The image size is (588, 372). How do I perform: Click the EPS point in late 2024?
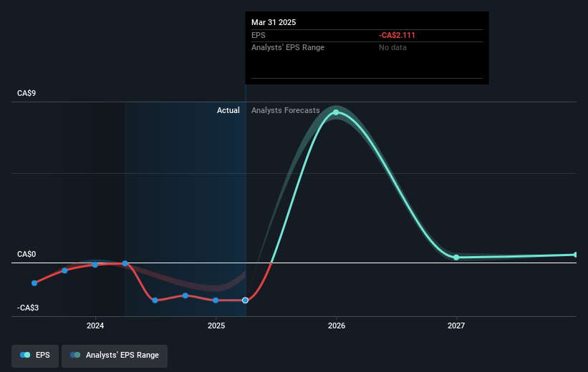click(185, 295)
